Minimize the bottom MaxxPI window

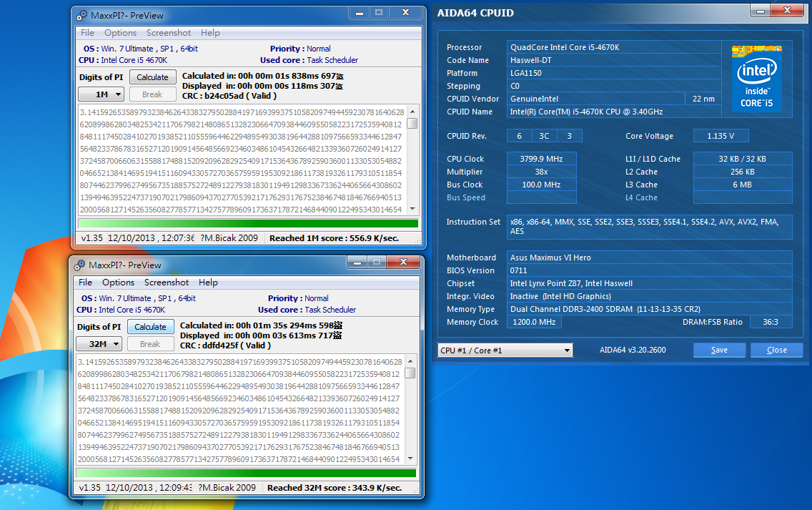point(357,263)
